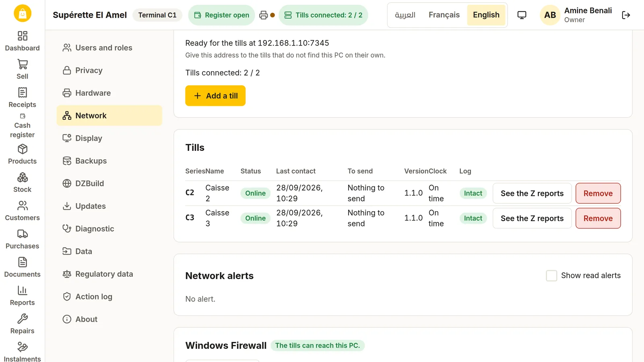This screenshot has height=362, width=644.
Task: Open the DZBuild settings page
Action: pos(109,183)
